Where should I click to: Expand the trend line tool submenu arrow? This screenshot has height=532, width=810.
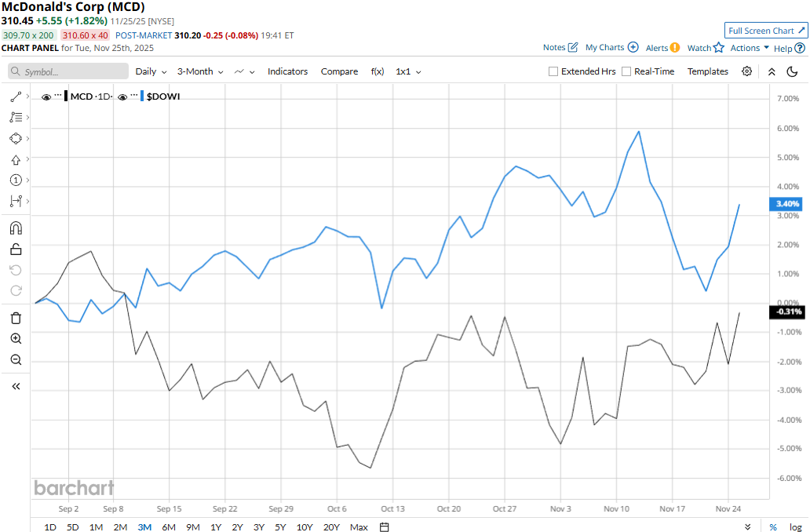pos(27,96)
